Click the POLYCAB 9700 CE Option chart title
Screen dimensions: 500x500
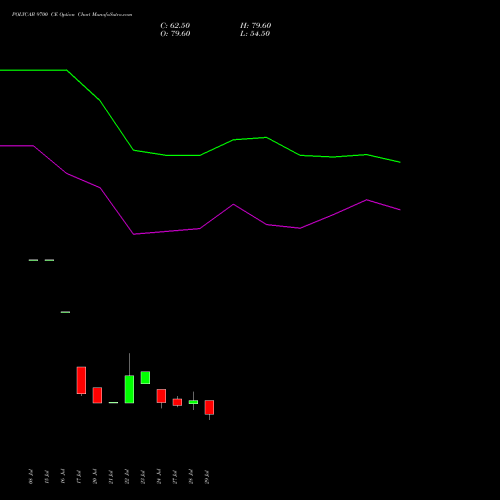click(x=72, y=15)
